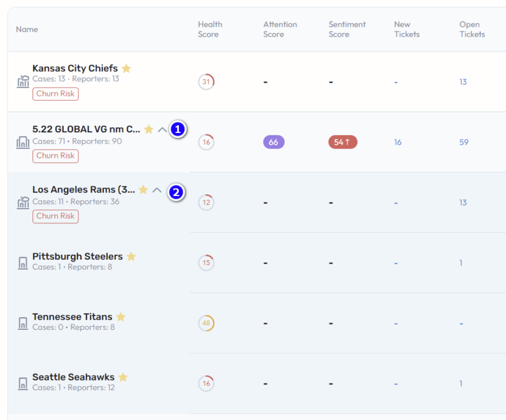Open Seattle Seahawks' 1 open ticket
This screenshot has width=506, height=420.
461,384
